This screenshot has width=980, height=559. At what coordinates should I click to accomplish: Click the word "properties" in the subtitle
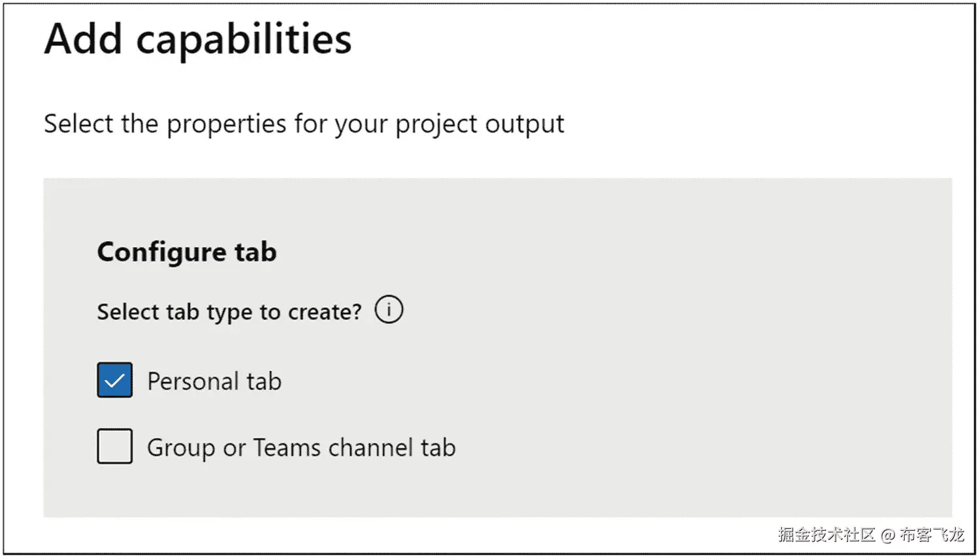[227, 124]
